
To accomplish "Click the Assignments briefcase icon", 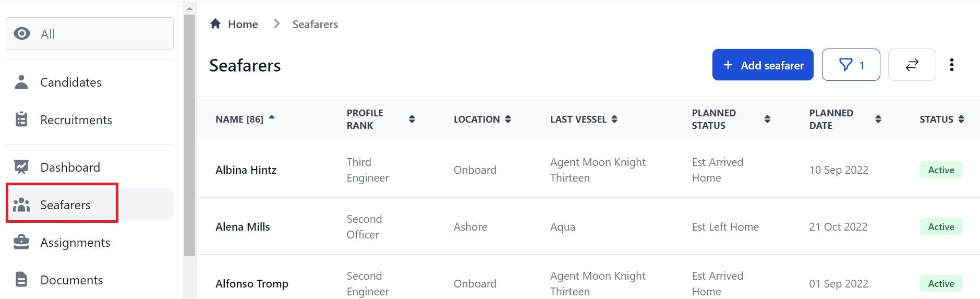I will 21,242.
